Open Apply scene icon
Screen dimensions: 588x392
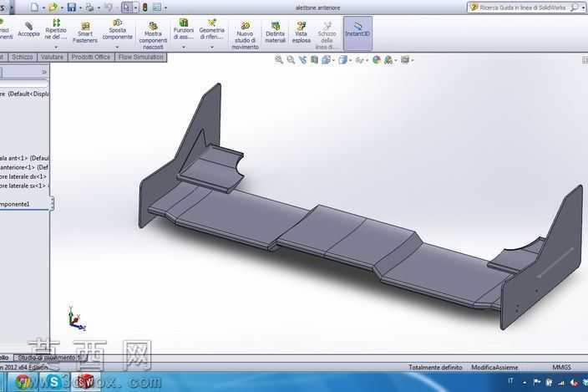click(388, 59)
